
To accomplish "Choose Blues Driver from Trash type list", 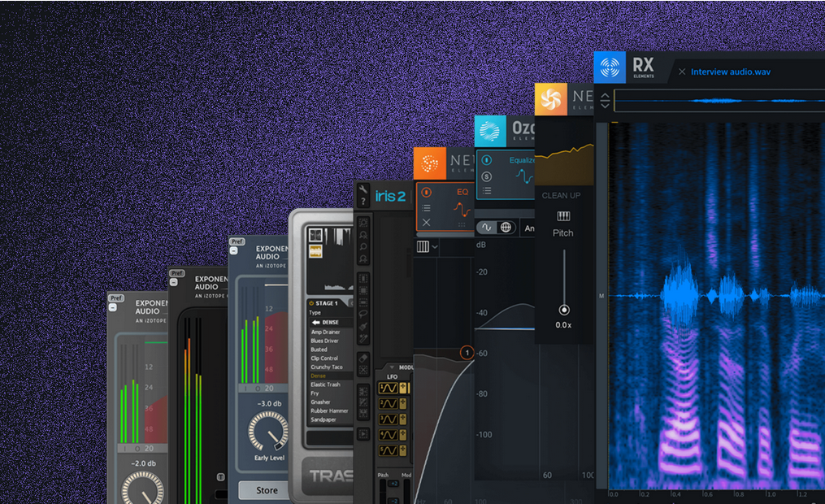I will tap(324, 341).
